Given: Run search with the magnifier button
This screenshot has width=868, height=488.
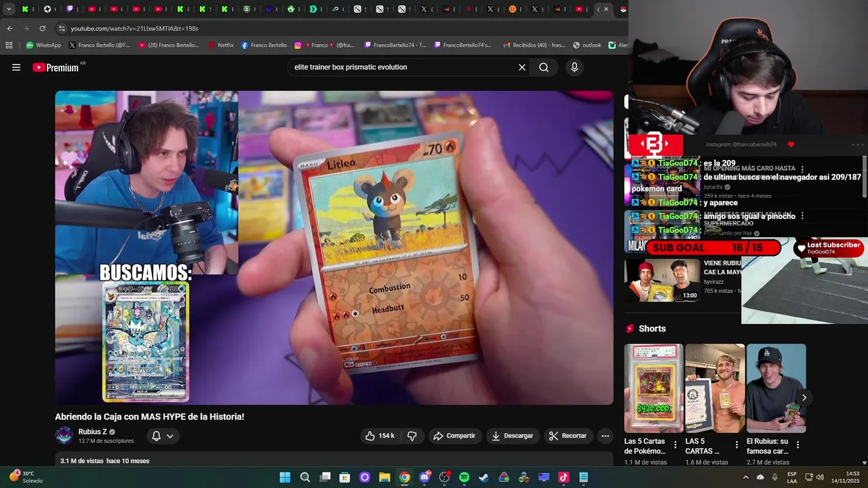Looking at the screenshot, I should pyautogui.click(x=544, y=67).
